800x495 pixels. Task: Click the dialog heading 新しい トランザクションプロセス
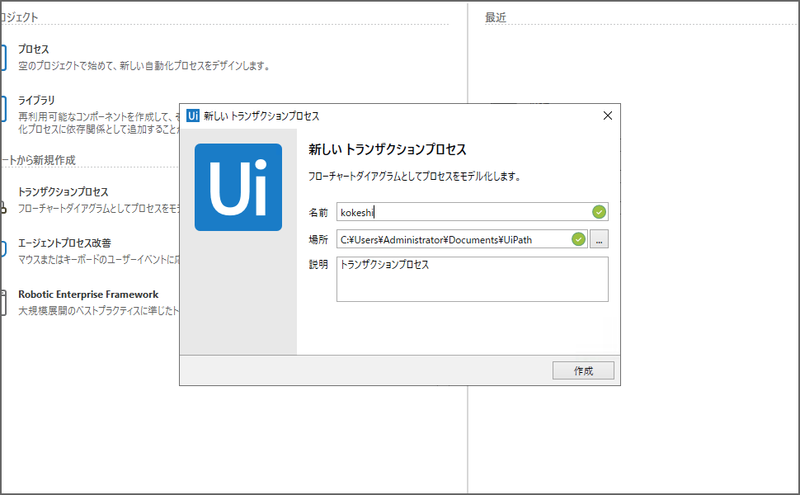387,150
